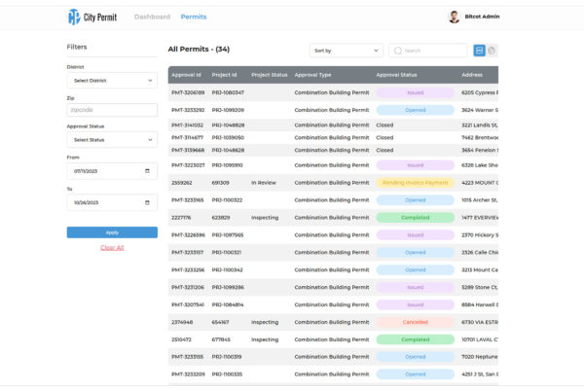584x392 pixels.
Task: Open the From date calendar icon
Action: coord(147,171)
